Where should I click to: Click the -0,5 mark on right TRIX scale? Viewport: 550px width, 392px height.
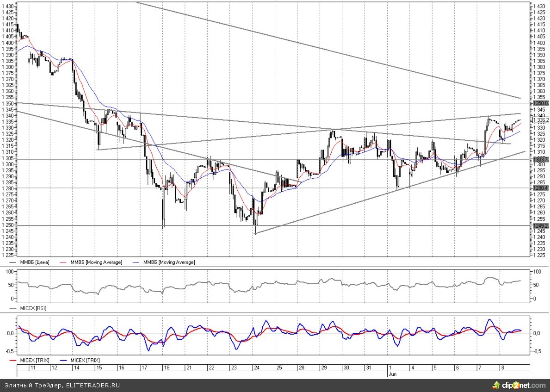tap(538, 351)
